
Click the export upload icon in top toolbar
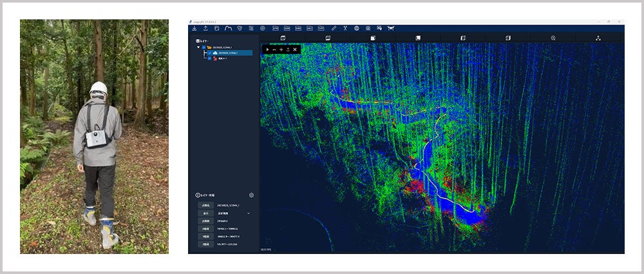pos(205,28)
